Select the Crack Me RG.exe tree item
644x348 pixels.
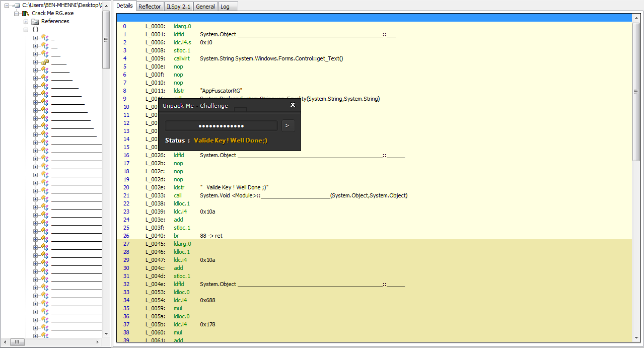(x=53, y=13)
